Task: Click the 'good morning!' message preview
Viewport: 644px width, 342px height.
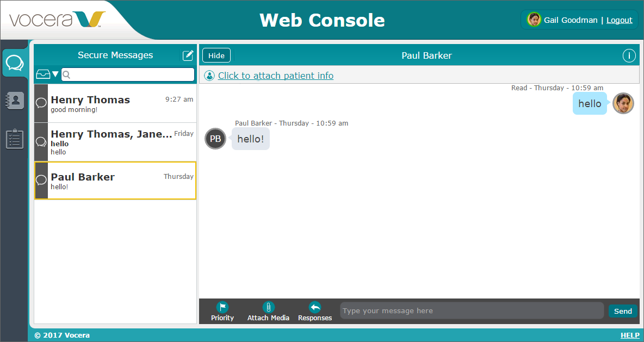Action: [74, 110]
